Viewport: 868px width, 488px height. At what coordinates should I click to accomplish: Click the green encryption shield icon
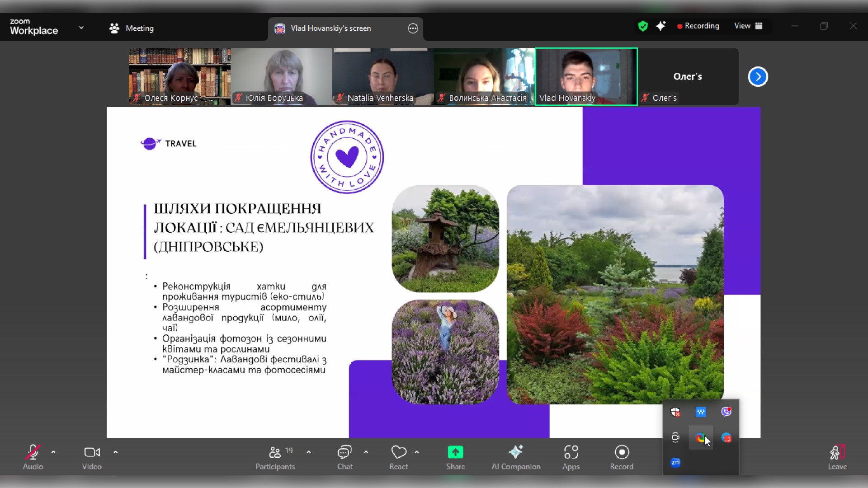(643, 26)
